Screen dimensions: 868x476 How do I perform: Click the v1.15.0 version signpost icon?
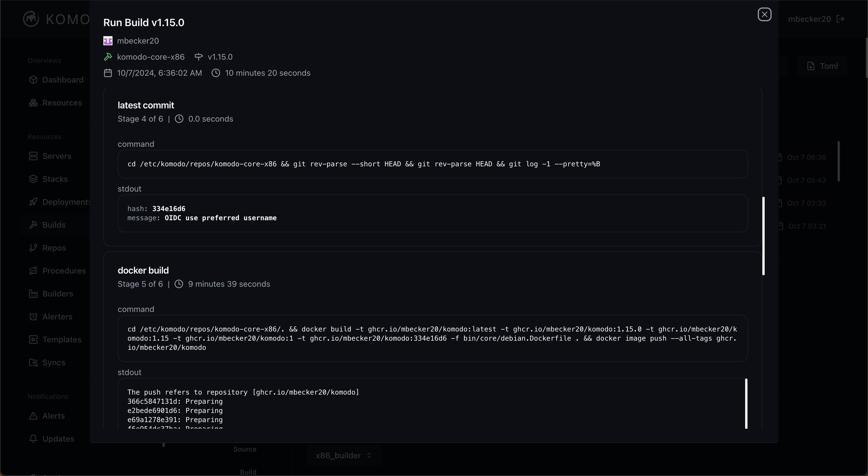click(199, 57)
